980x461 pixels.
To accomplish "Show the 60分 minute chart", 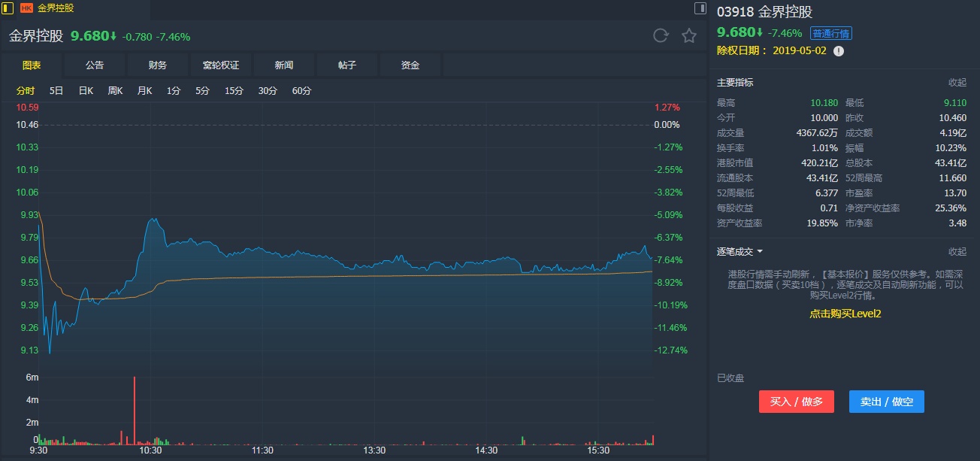I will [x=301, y=91].
